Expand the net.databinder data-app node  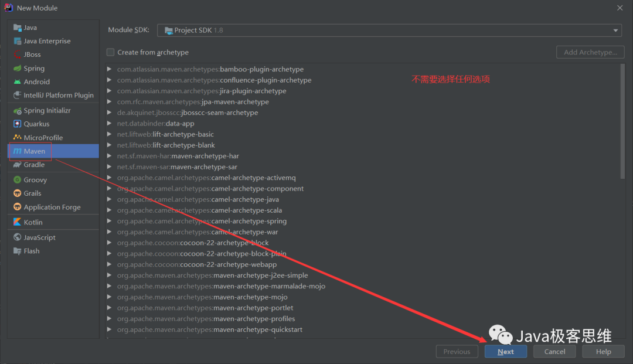pos(110,124)
